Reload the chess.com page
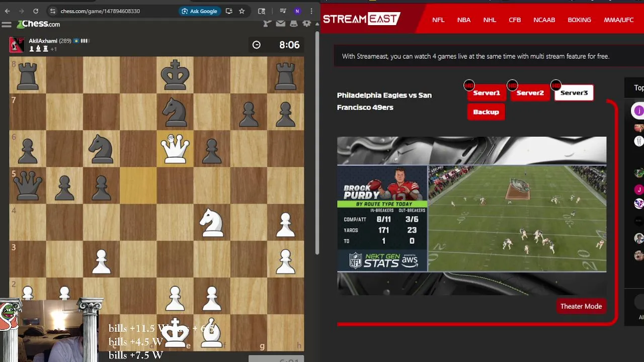Screen dimensions: 644x362 tap(36, 11)
